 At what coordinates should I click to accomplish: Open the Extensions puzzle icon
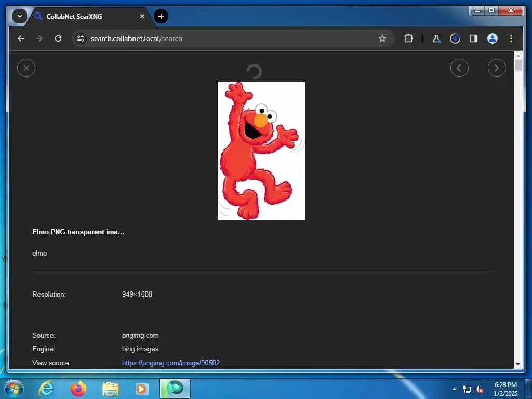click(x=408, y=38)
